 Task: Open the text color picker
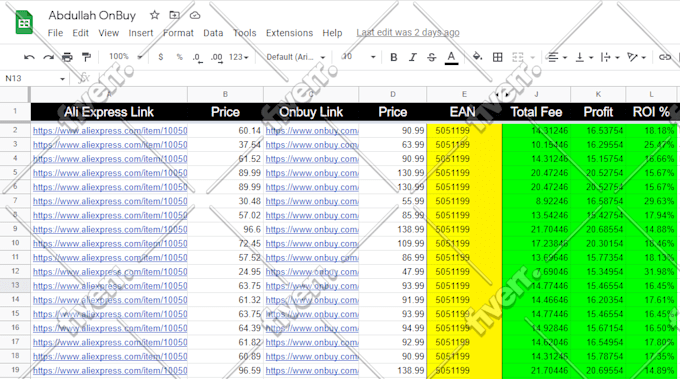pos(451,58)
